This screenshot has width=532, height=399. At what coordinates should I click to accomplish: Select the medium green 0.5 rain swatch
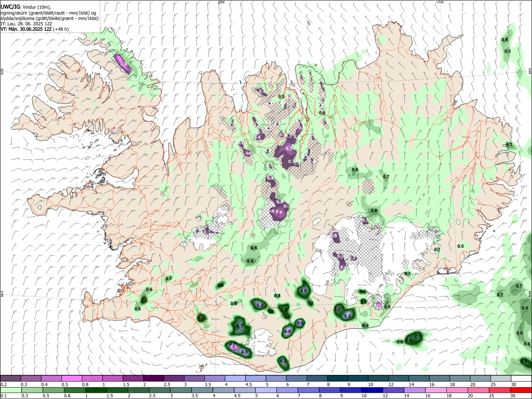(x=53, y=390)
